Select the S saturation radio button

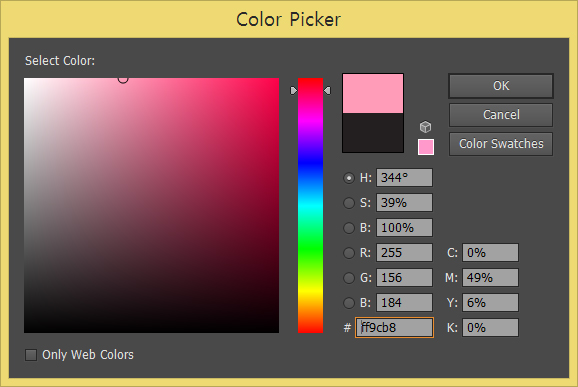pyautogui.click(x=349, y=203)
